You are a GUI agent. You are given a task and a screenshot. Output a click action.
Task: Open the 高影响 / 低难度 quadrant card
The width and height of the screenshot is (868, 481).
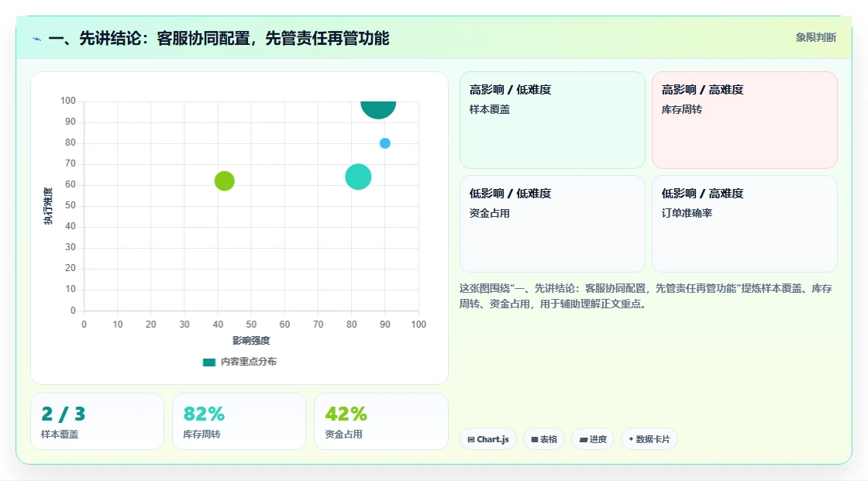(x=553, y=120)
